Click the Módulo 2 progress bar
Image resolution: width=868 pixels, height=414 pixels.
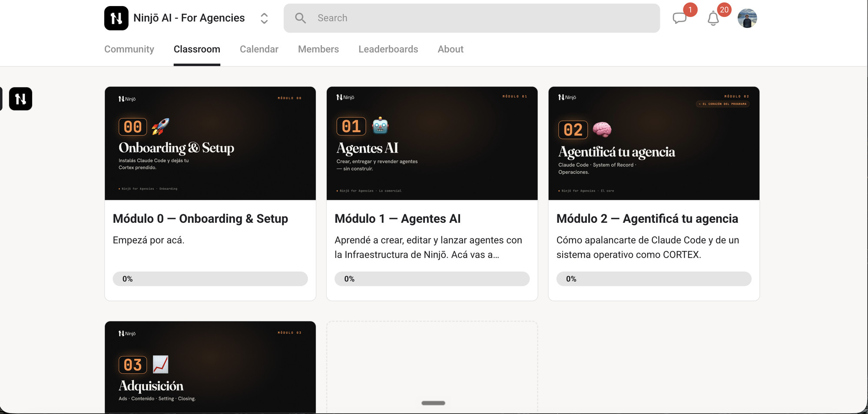click(654, 279)
